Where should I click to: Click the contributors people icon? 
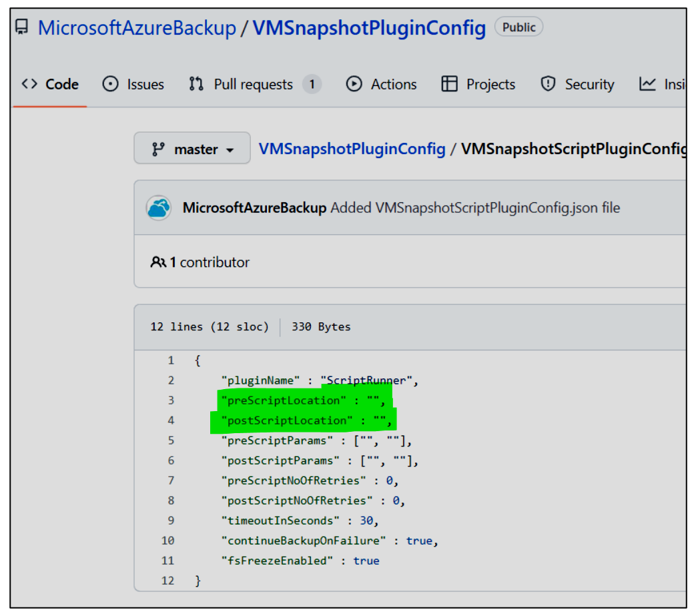click(x=158, y=262)
